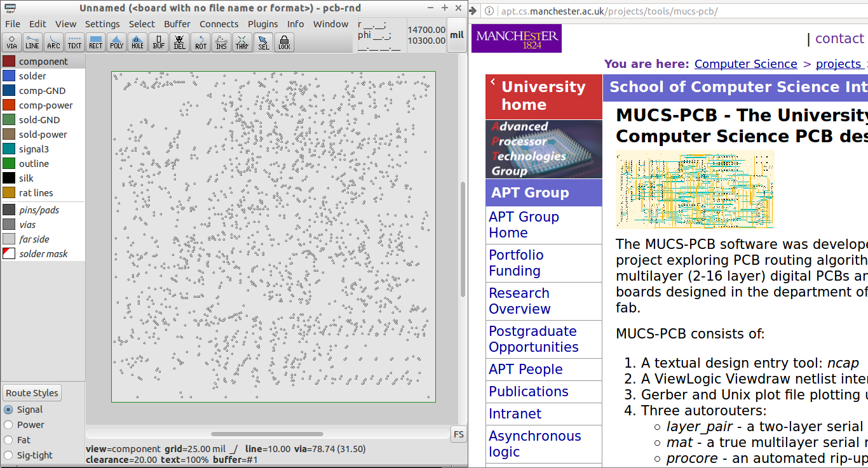
Task: Select the ROT rotate tool
Action: point(201,43)
